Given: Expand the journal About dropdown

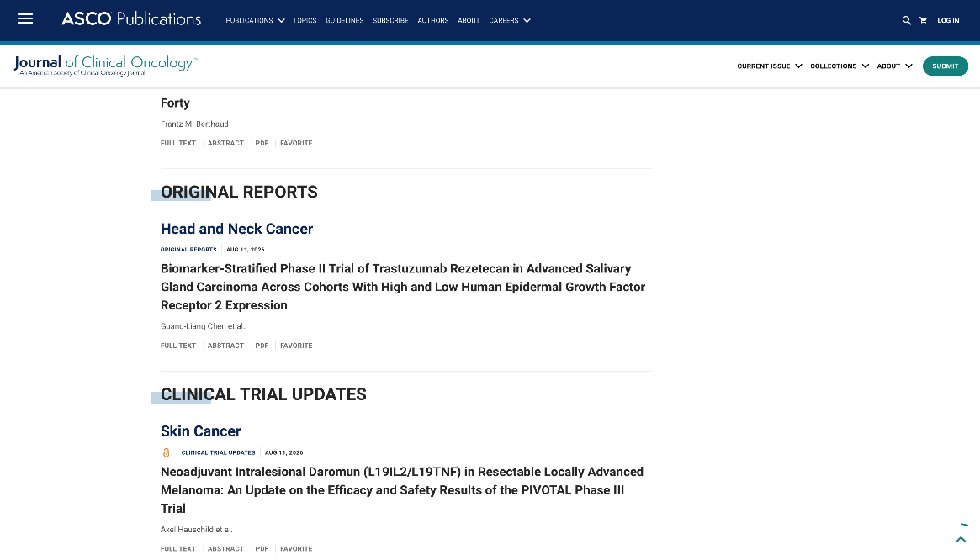Looking at the screenshot, I should click(x=894, y=66).
